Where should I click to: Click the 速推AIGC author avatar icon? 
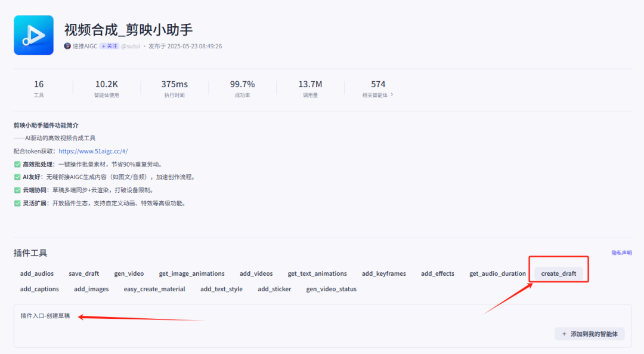(67, 46)
